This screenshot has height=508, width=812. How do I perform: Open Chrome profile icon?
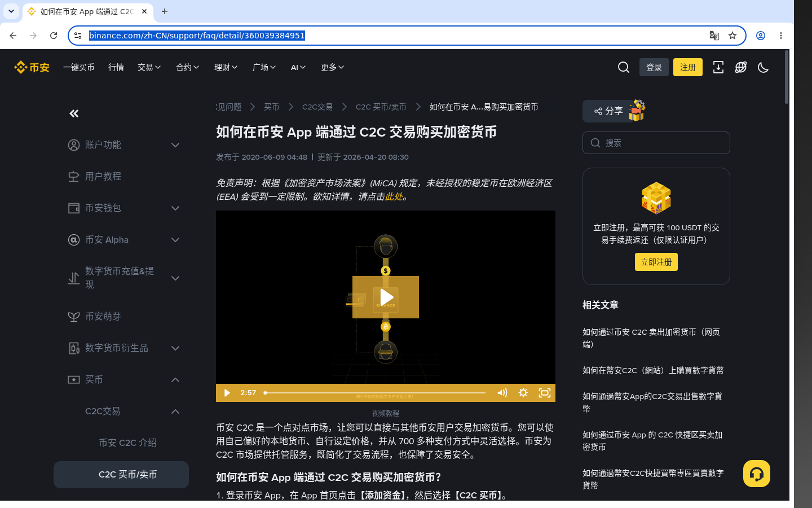[x=761, y=36]
